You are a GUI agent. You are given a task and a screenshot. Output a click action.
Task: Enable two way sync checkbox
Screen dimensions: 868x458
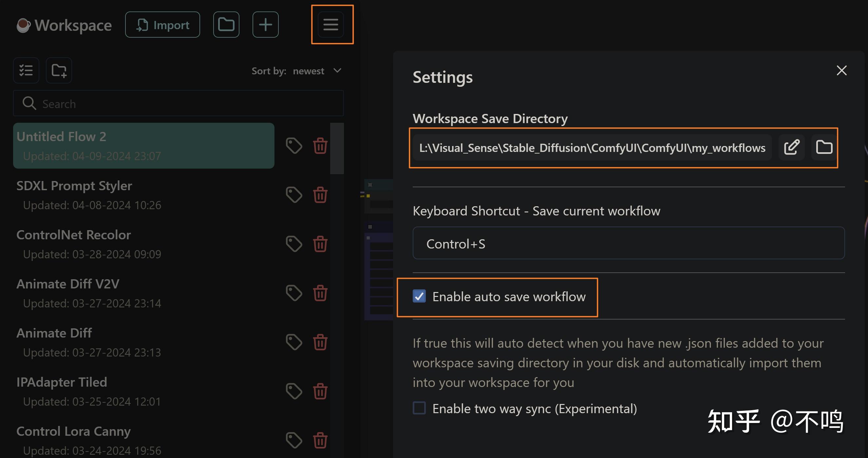(x=419, y=408)
